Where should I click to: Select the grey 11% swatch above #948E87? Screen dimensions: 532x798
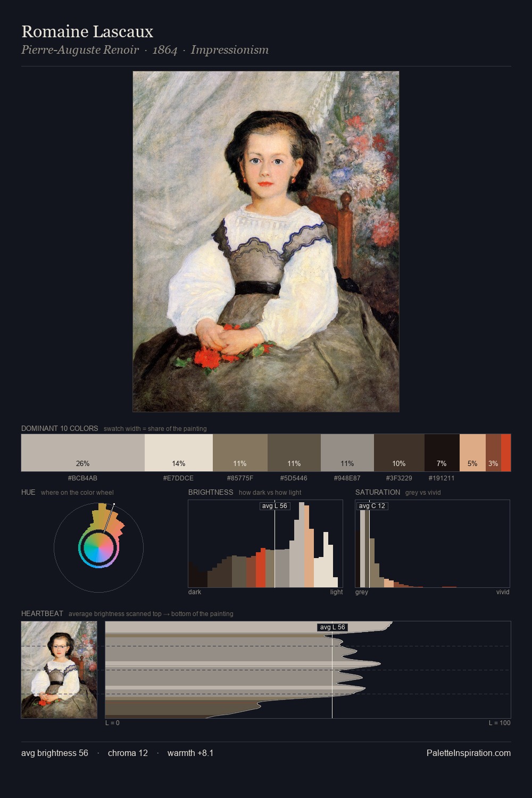(347, 452)
